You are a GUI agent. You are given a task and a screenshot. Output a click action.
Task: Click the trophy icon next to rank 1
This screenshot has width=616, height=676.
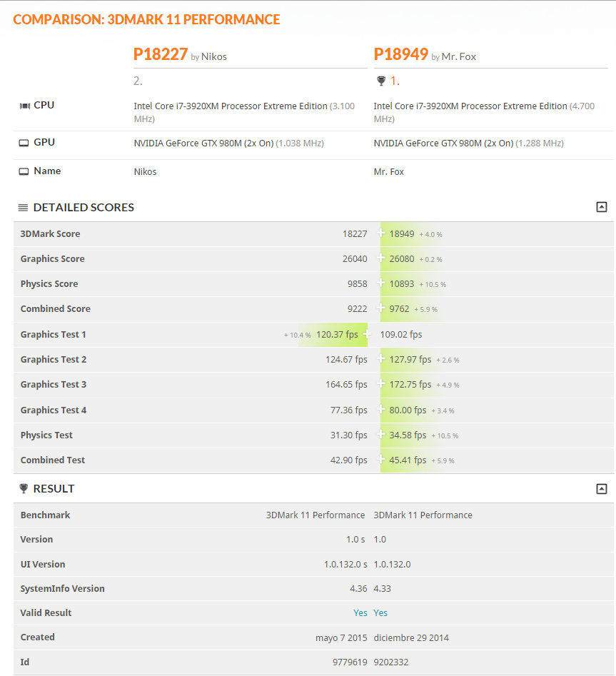point(380,81)
